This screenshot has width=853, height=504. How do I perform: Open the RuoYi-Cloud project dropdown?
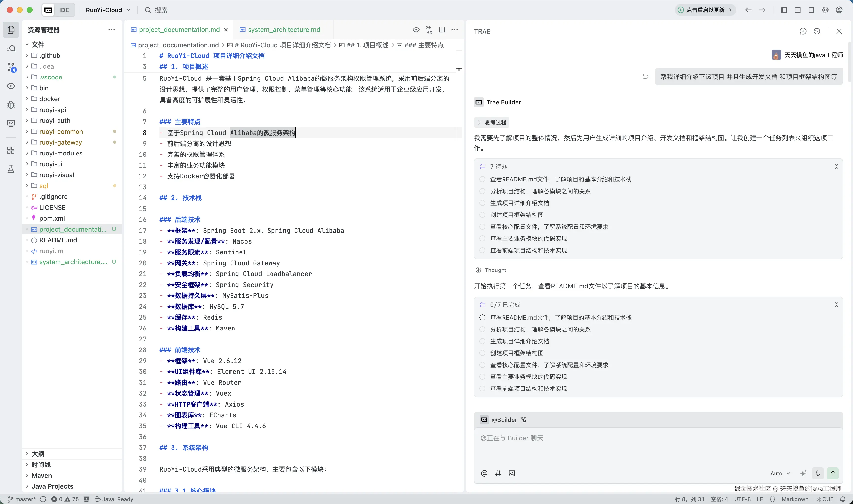[x=108, y=10]
